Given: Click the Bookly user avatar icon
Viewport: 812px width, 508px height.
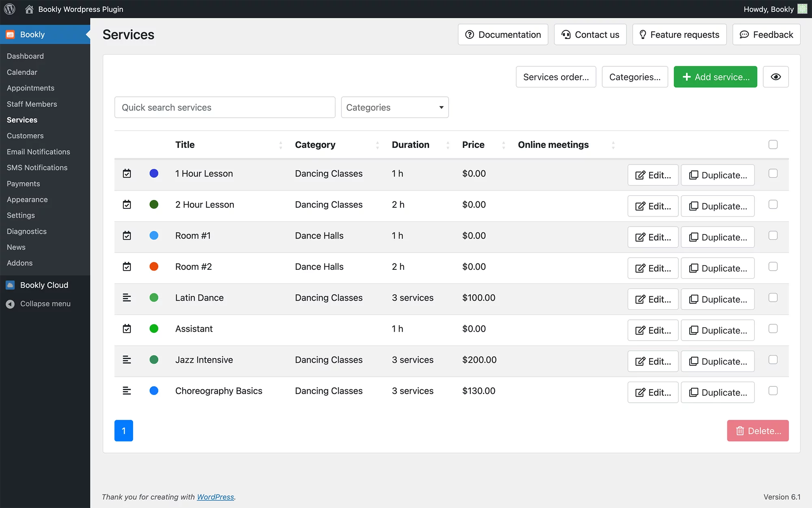Looking at the screenshot, I should tap(802, 9).
